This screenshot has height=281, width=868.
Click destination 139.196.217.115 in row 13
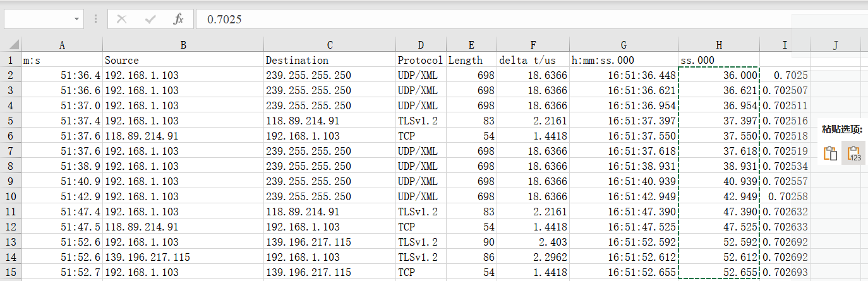[x=330, y=242]
